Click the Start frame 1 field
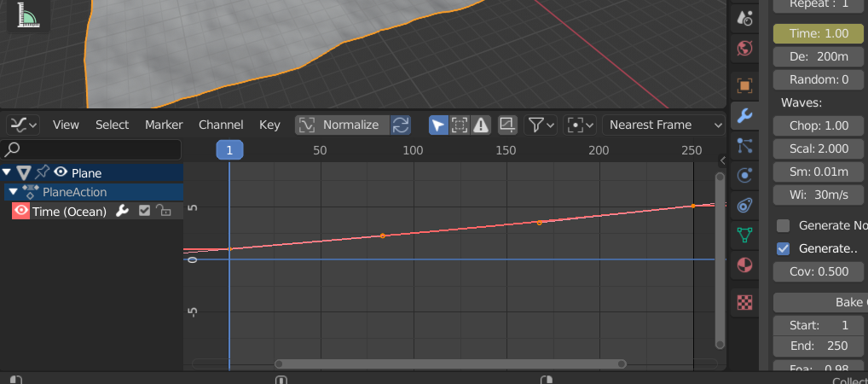Screen dimensions: 868x384 point(820,325)
